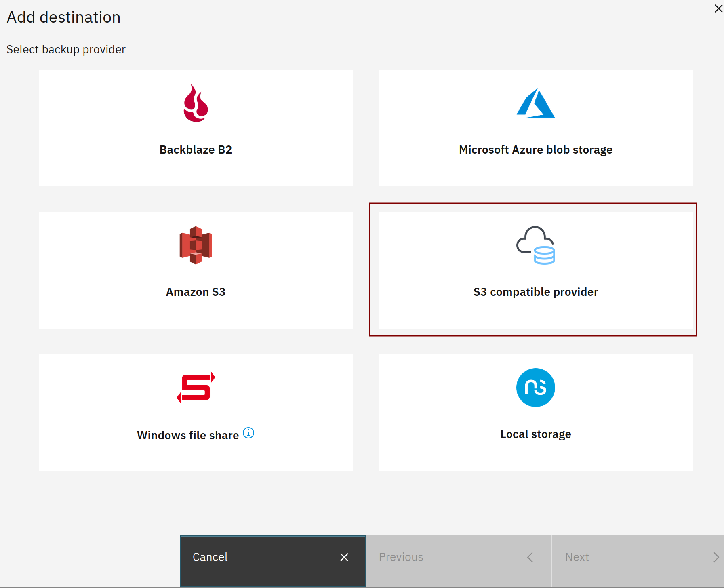
Task: Click the Local storage blue circle logo
Action: pos(536,388)
